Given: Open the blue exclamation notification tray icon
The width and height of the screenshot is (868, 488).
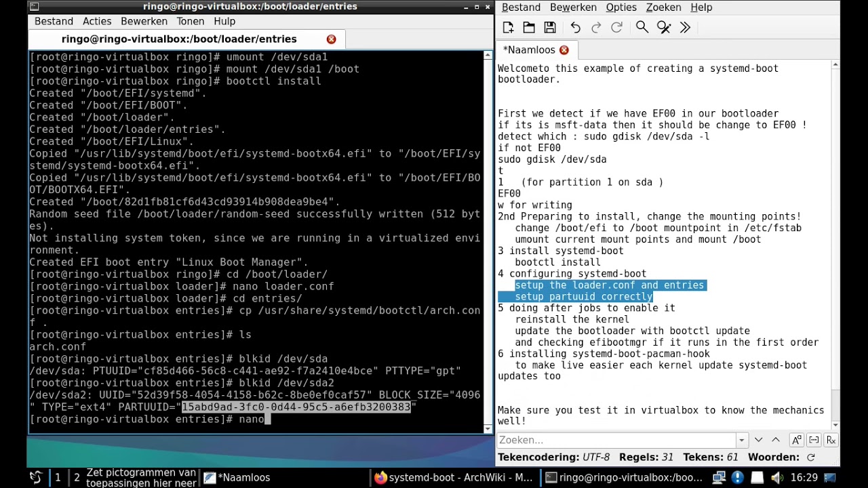Looking at the screenshot, I should pos(738,478).
